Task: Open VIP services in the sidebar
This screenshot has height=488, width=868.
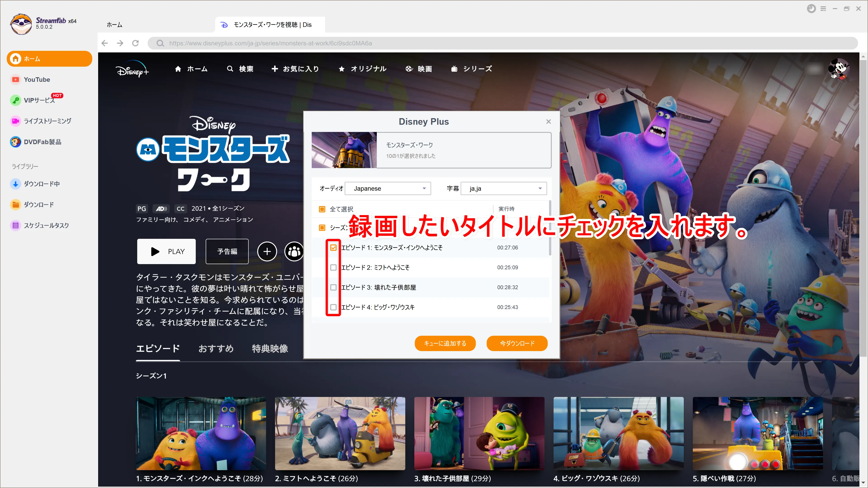Action: (36, 100)
